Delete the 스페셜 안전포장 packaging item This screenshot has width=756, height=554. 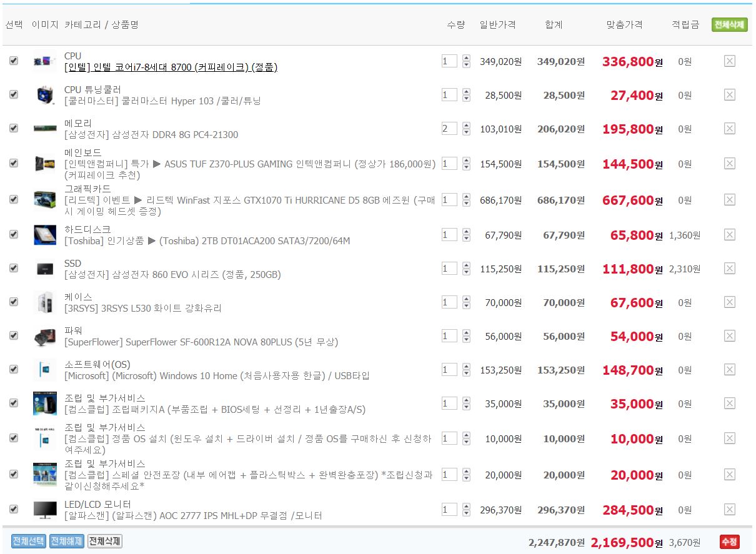729,475
